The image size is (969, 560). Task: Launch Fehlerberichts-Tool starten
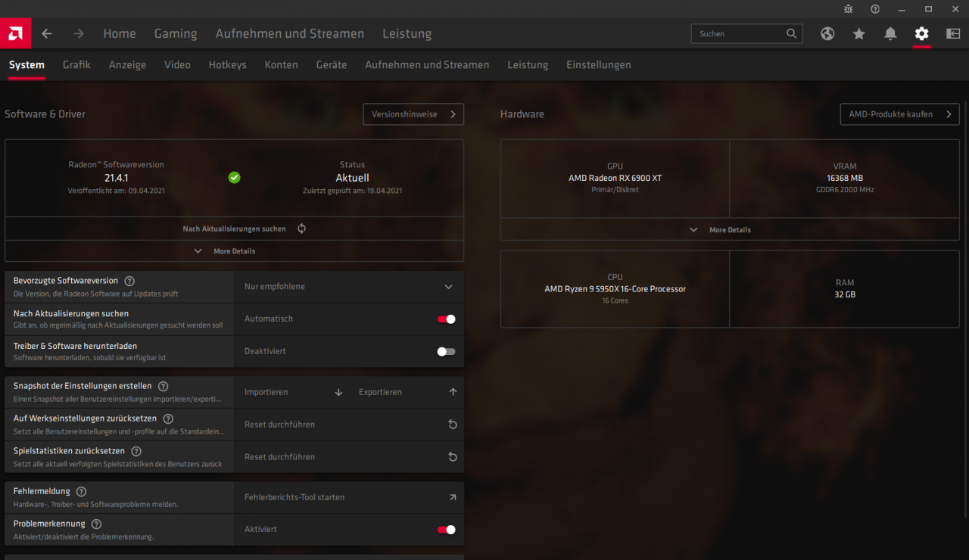pos(349,497)
